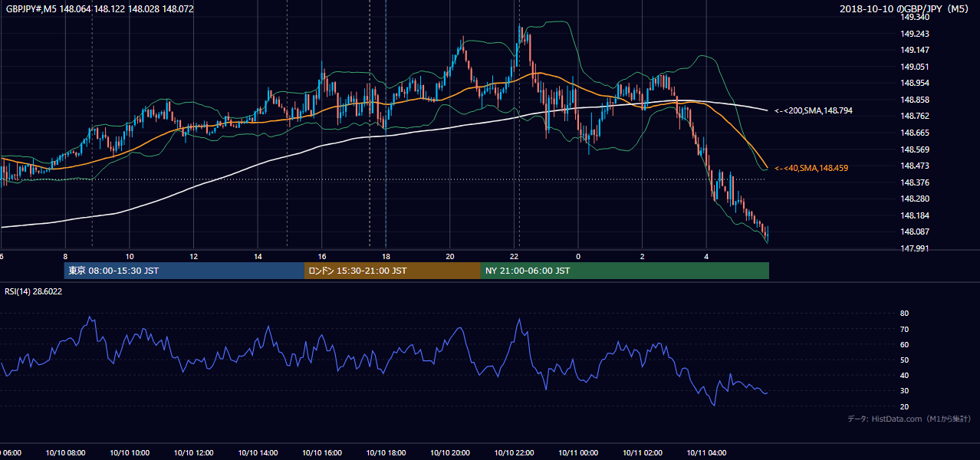Click price axis value 148.473
The height and width of the screenshot is (460, 980).
coord(915,166)
